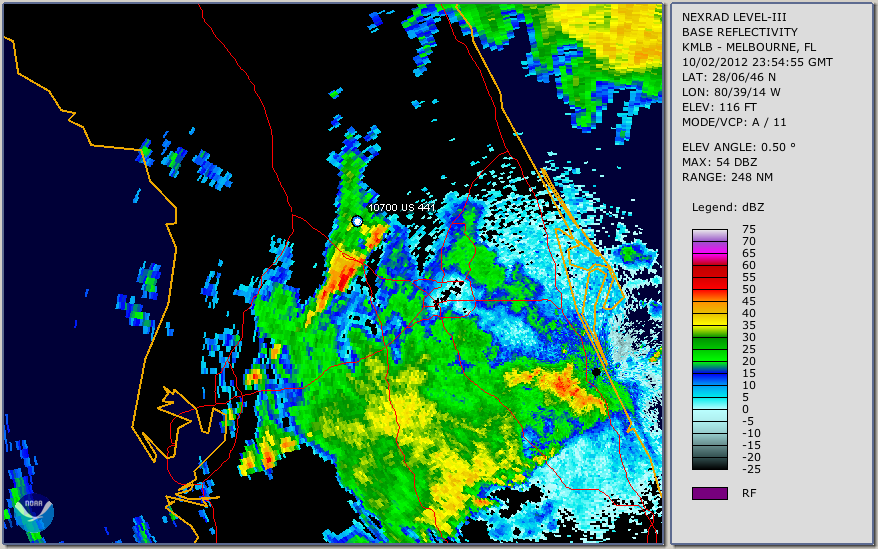Click the 0 value on legend scale

tap(745, 409)
